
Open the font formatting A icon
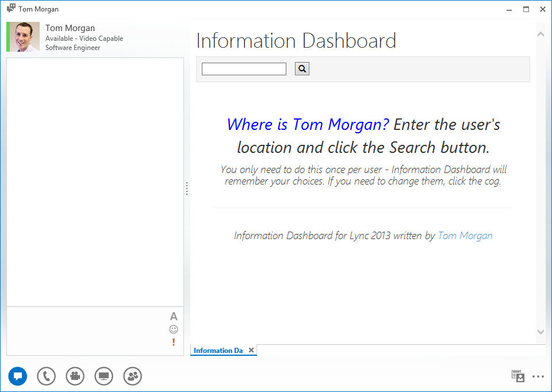click(x=174, y=316)
